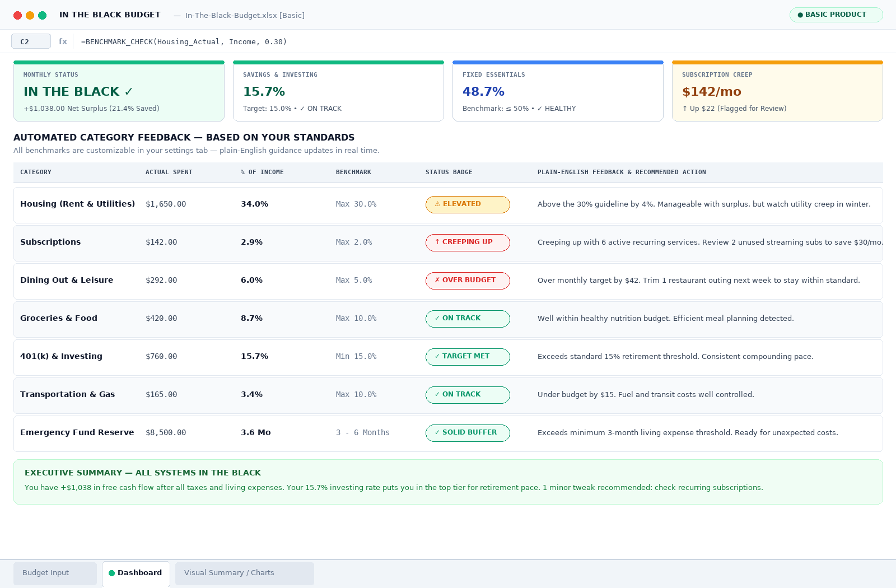Click the 3.6 Mo emergency fund value

tap(256, 432)
